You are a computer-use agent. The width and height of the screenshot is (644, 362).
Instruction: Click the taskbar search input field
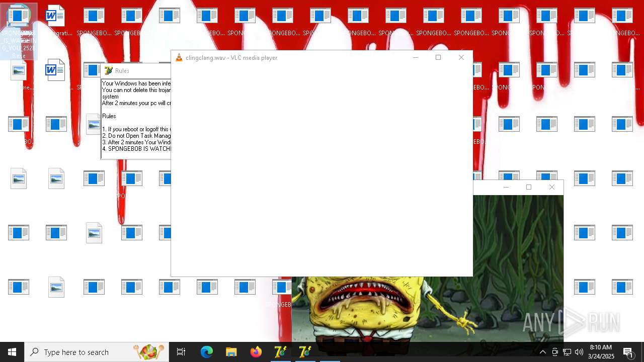pyautogui.click(x=97, y=352)
